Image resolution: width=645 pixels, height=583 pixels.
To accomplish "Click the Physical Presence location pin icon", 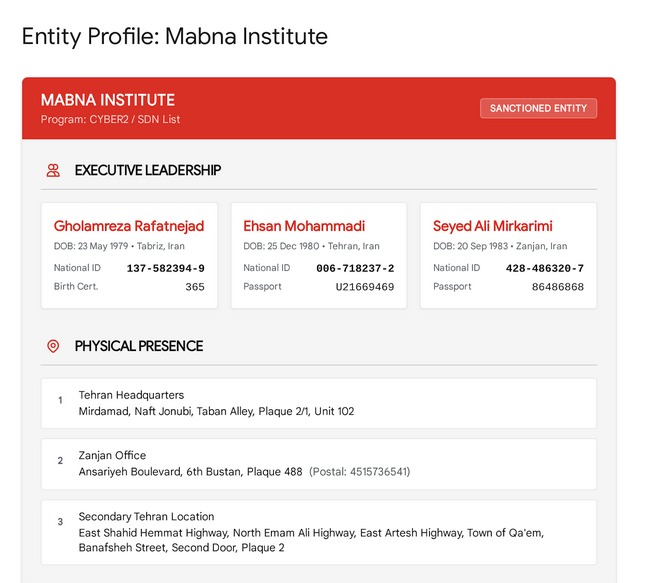I will (x=53, y=346).
